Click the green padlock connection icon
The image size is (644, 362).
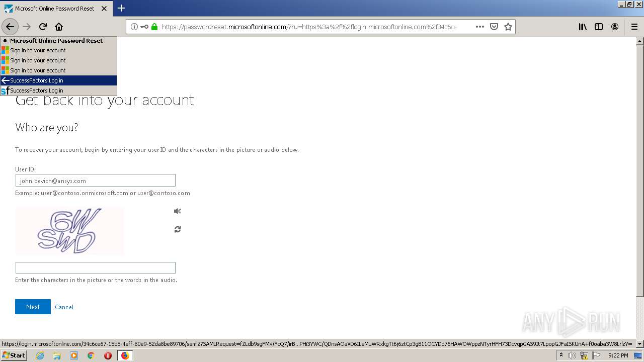pyautogui.click(x=154, y=27)
